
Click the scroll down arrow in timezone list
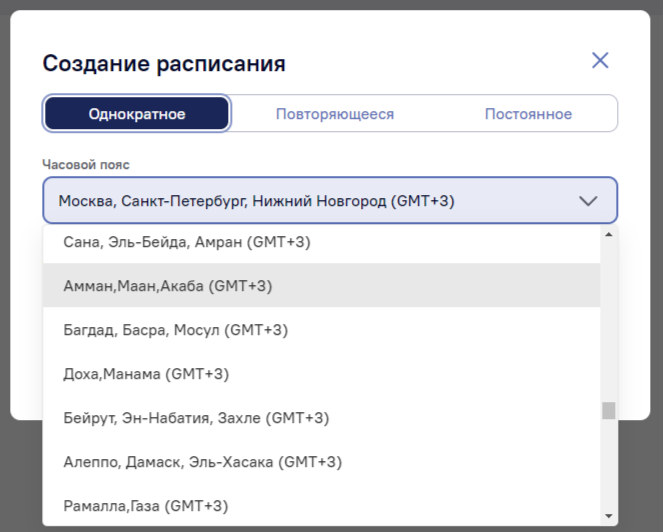pyautogui.click(x=609, y=517)
